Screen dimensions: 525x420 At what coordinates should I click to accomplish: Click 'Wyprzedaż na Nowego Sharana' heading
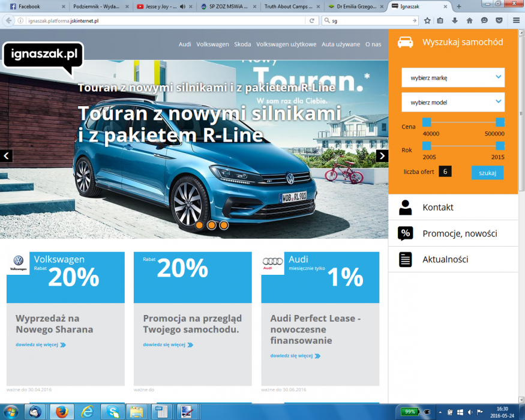point(55,324)
